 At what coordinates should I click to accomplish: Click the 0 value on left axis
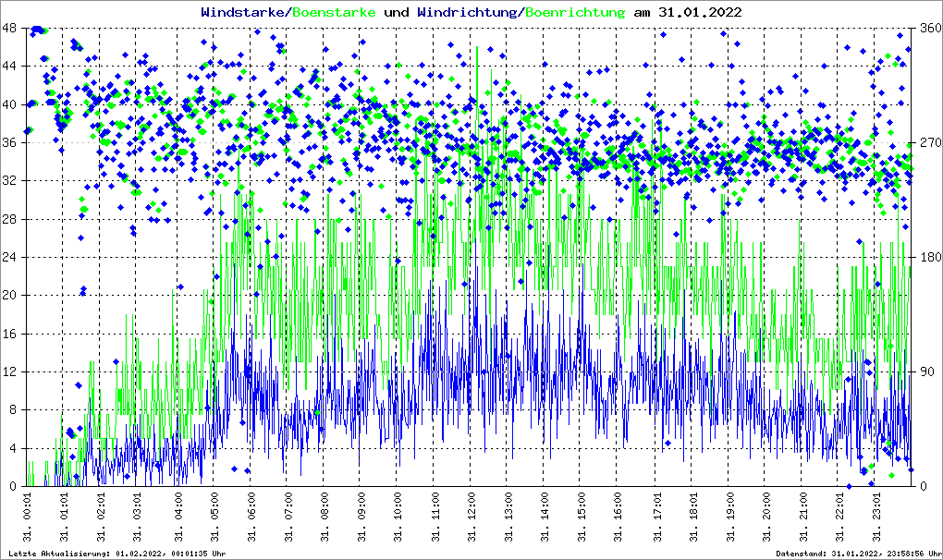pyautogui.click(x=13, y=486)
